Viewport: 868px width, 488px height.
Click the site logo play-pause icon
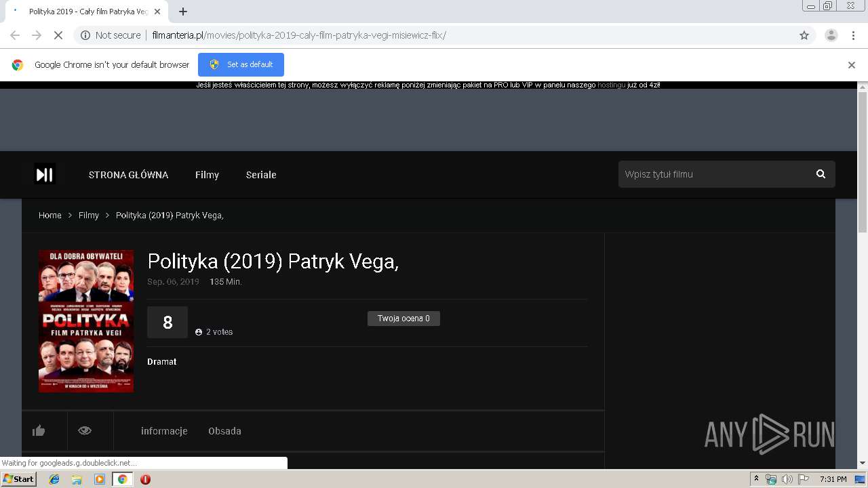point(45,174)
